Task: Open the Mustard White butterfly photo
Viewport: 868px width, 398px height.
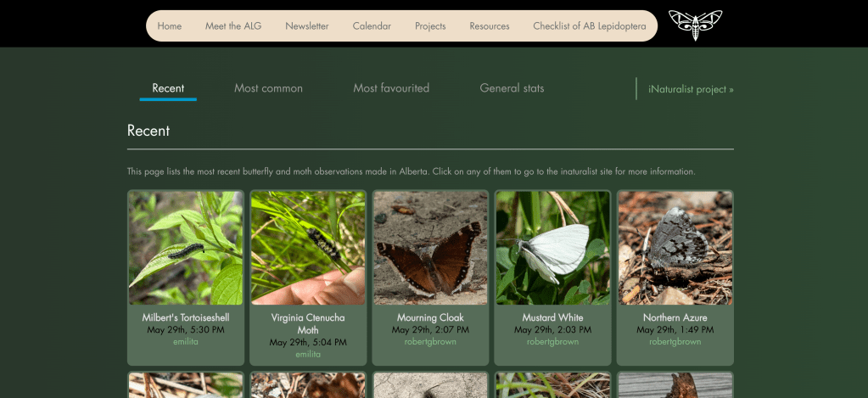Action: 553,248
